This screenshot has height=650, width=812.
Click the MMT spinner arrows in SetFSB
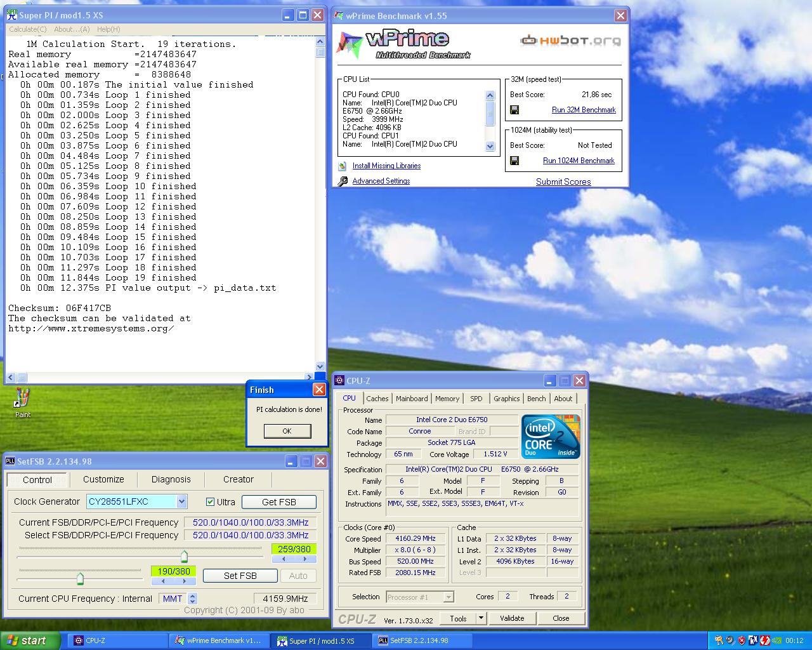[193, 599]
